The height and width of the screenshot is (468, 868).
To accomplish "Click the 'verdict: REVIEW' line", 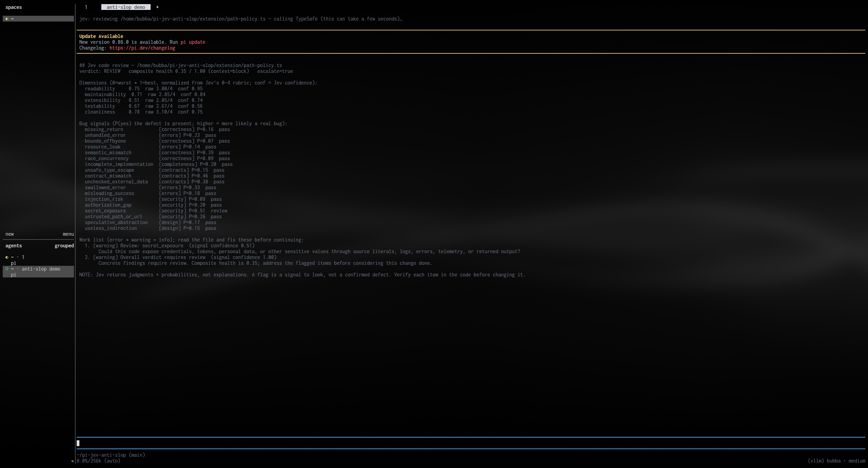I will [186, 71].
